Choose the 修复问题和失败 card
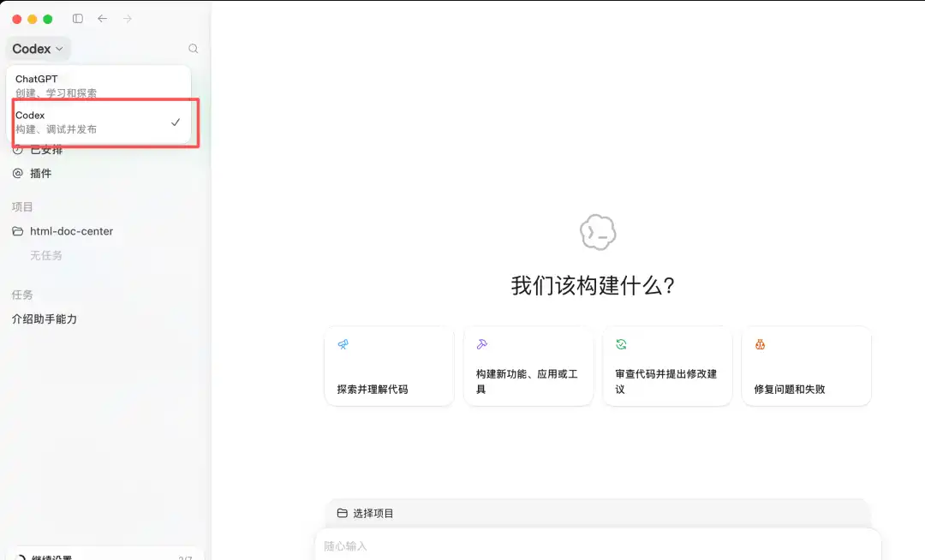Image resolution: width=925 pixels, height=560 pixels. [x=807, y=366]
